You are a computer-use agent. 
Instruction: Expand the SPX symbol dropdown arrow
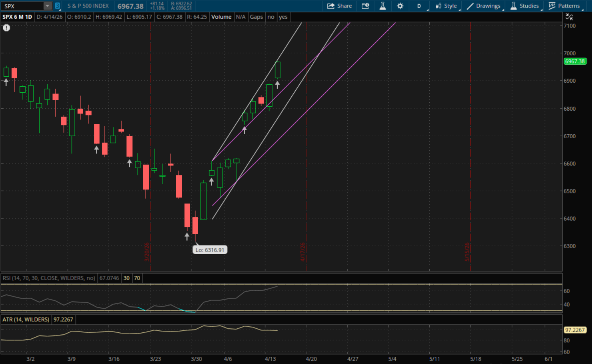[x=48, y=6]
